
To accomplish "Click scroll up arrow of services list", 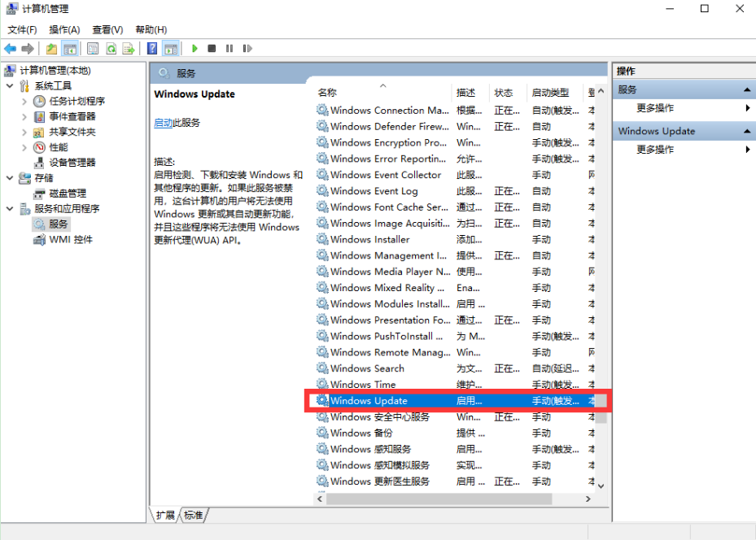I will pyautogui.click(x=601, y=90).
